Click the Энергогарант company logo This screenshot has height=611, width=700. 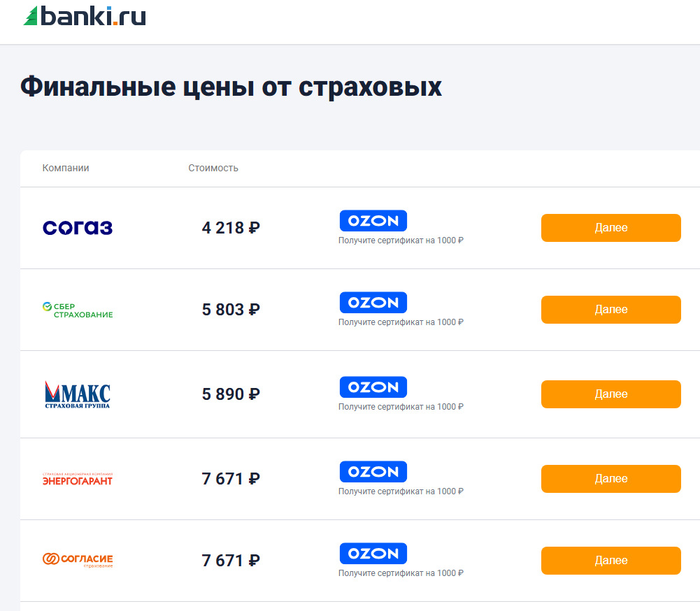click(78, 479)
